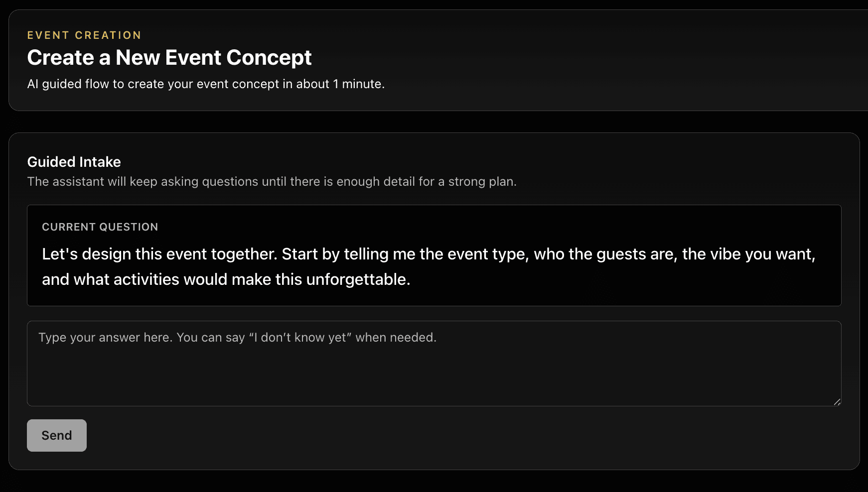Click the Send button
868x492 pixels.
[56, 435]
